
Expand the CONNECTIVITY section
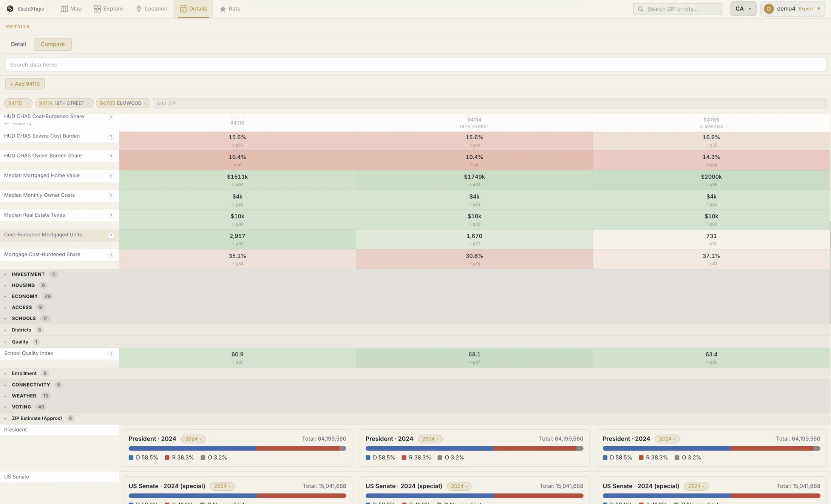point(5,385)
